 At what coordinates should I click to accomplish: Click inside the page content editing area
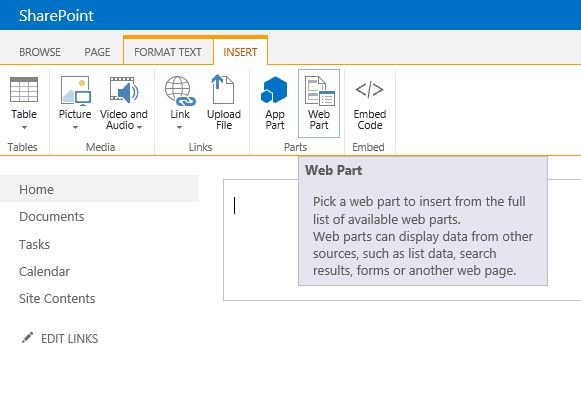[260, 240]
